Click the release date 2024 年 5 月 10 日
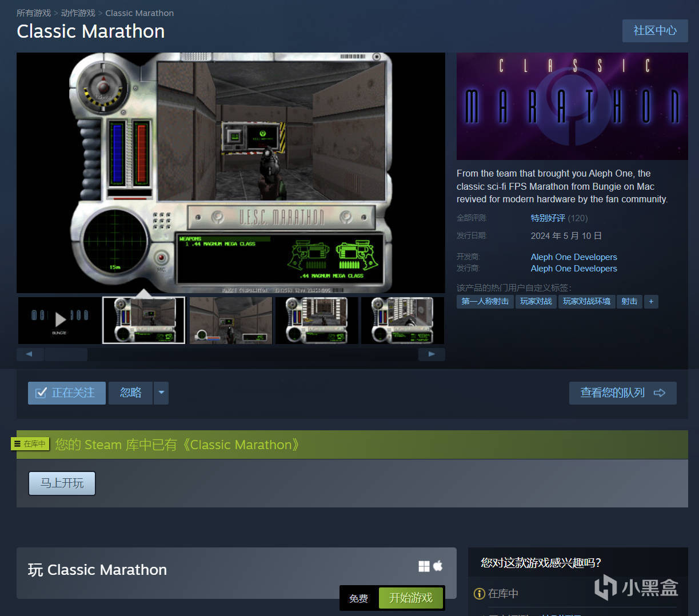699x616 pixels. click(566, 235)
